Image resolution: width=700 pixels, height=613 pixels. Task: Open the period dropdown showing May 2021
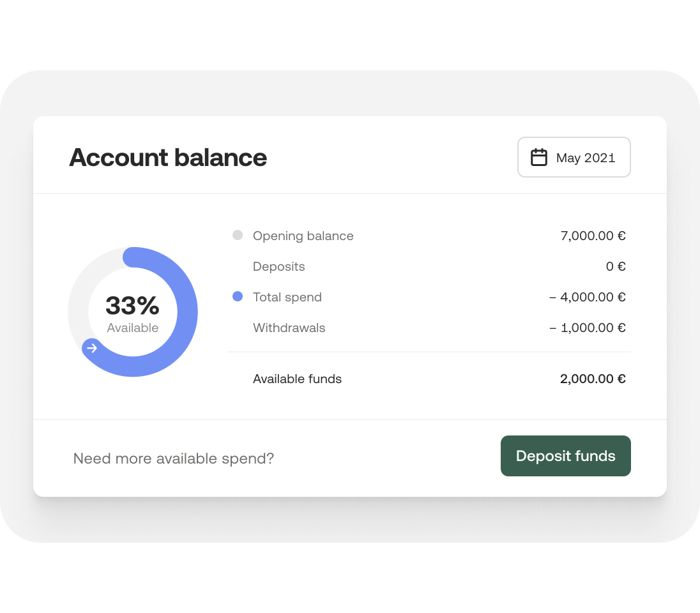click(574, 157)
